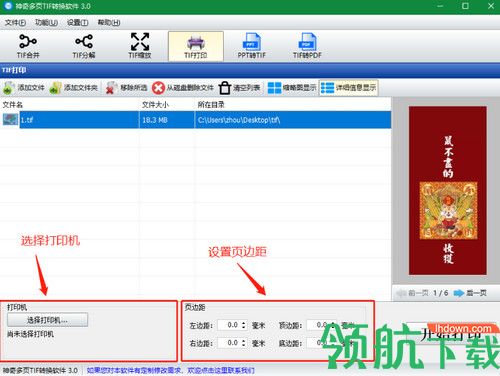500x376 pixels.
Task: Click 添加文件 to add a file
Action: [24, 88]
